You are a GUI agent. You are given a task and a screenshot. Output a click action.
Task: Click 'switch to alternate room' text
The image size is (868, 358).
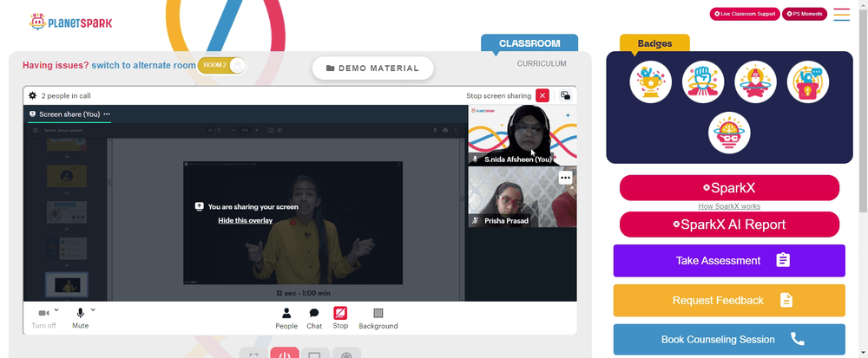(143, 65)
